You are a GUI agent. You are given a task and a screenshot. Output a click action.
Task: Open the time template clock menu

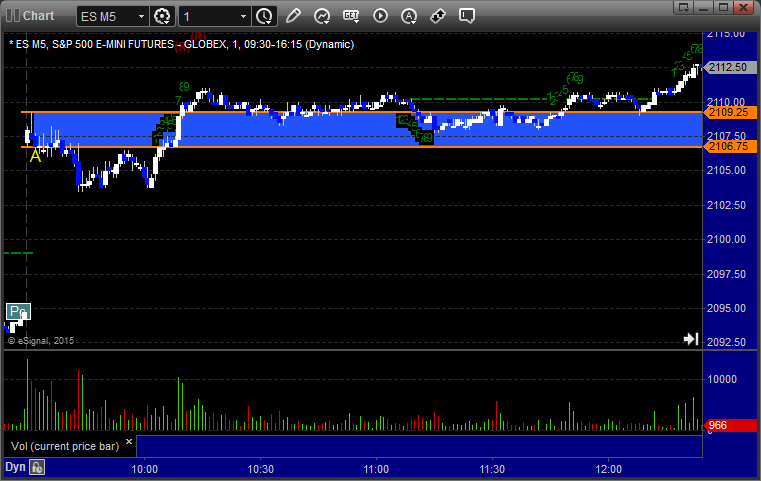pos(265,17)
